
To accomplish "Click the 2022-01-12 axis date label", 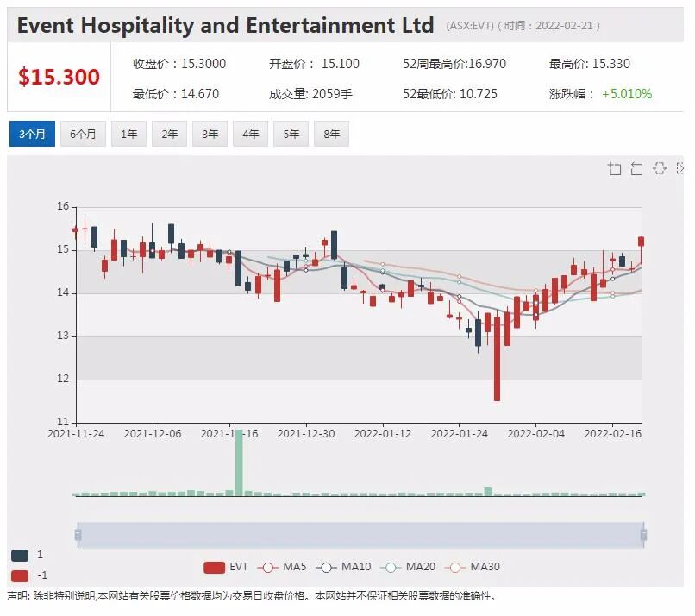I will point(383,434).
